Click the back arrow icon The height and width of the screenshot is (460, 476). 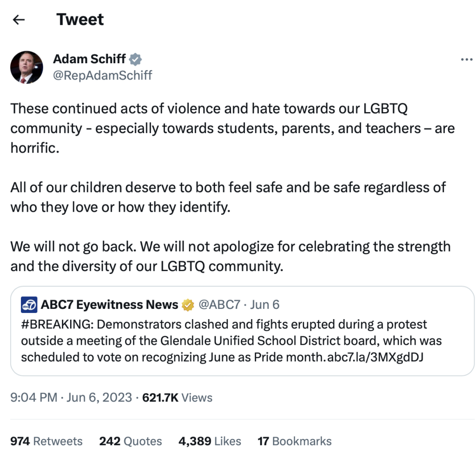[x=19, y=20]
